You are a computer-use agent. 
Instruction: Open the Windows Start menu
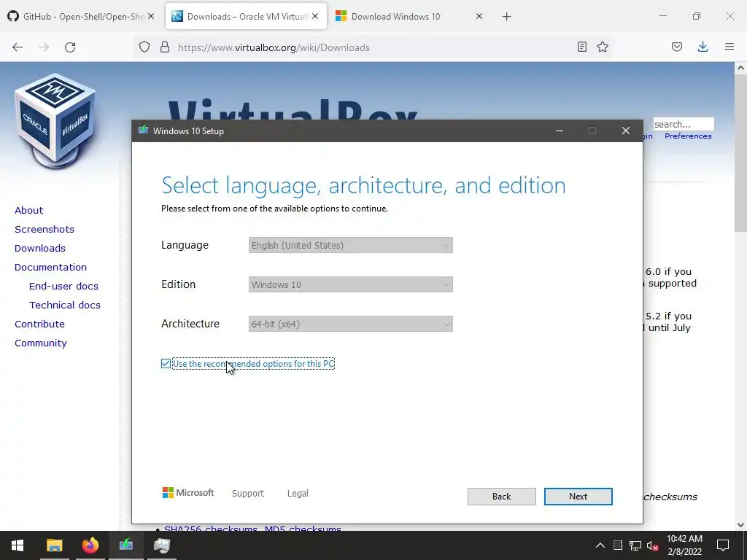(18, 545)
